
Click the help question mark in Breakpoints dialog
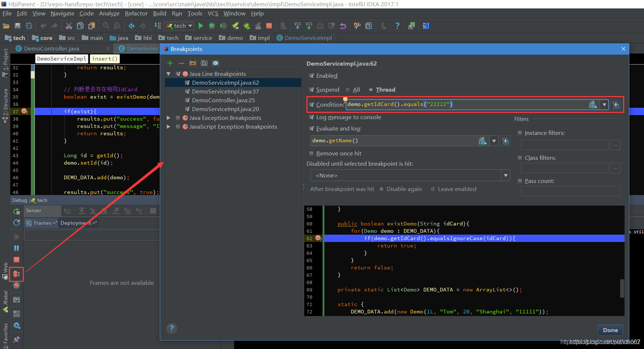172,328
